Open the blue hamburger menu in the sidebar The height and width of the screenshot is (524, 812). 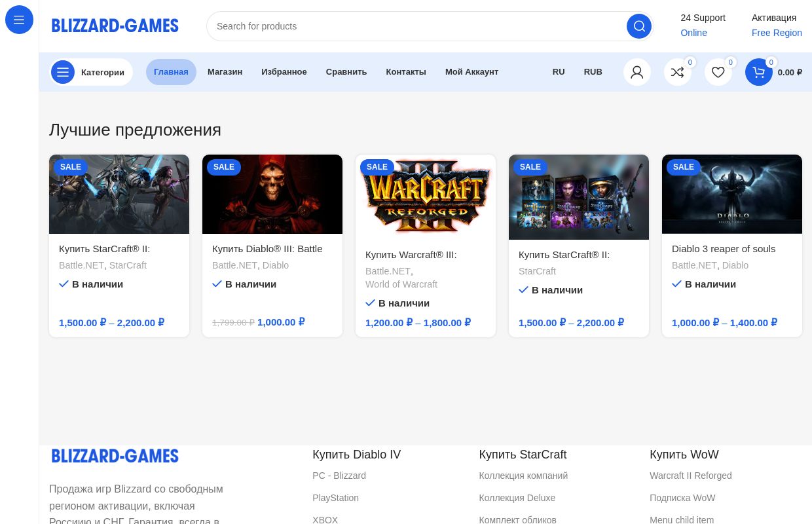[19, 20]
